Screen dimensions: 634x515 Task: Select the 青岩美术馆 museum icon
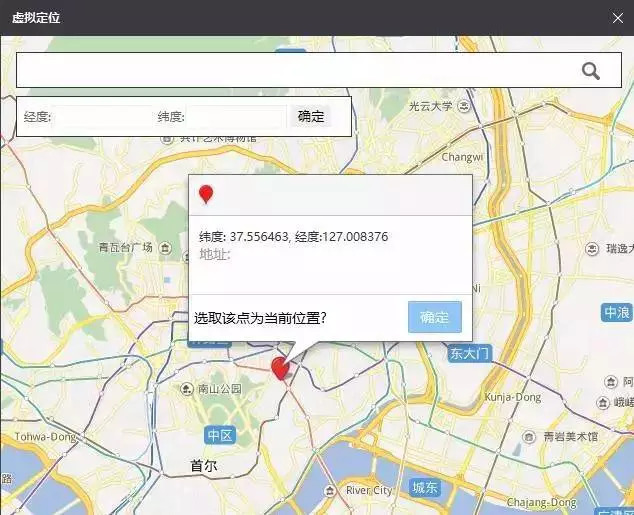pyautogui.click(x=529, y=437)
